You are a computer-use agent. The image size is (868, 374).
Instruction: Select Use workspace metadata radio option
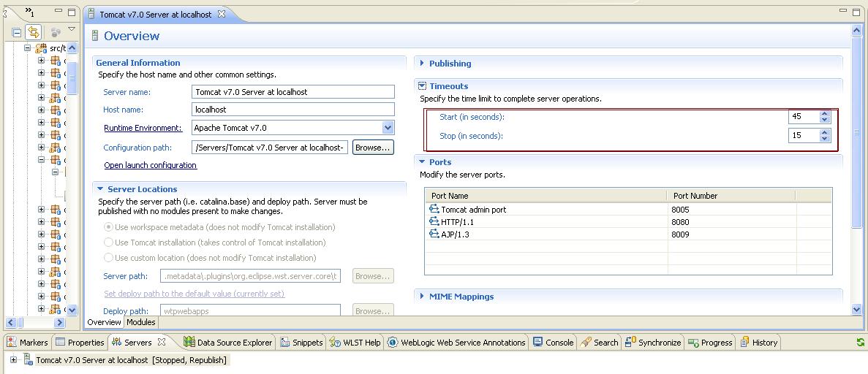point(108,227)
